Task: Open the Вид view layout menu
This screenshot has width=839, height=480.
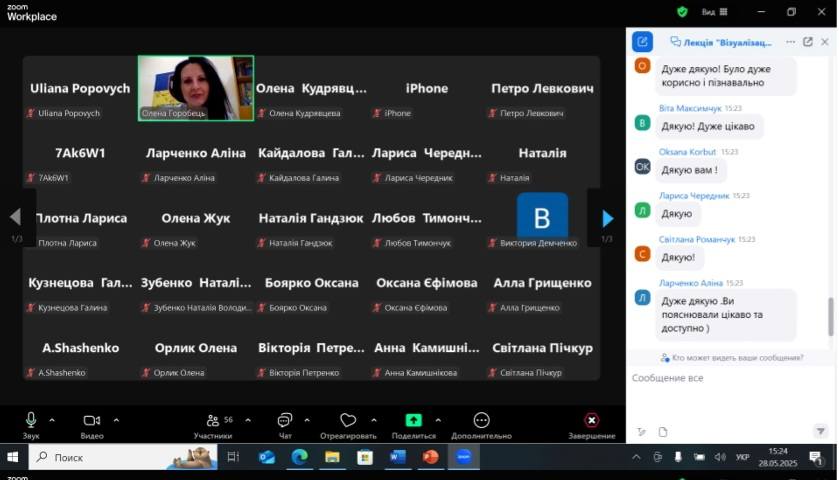Action: pyautogui.click(x=712, y=12)
